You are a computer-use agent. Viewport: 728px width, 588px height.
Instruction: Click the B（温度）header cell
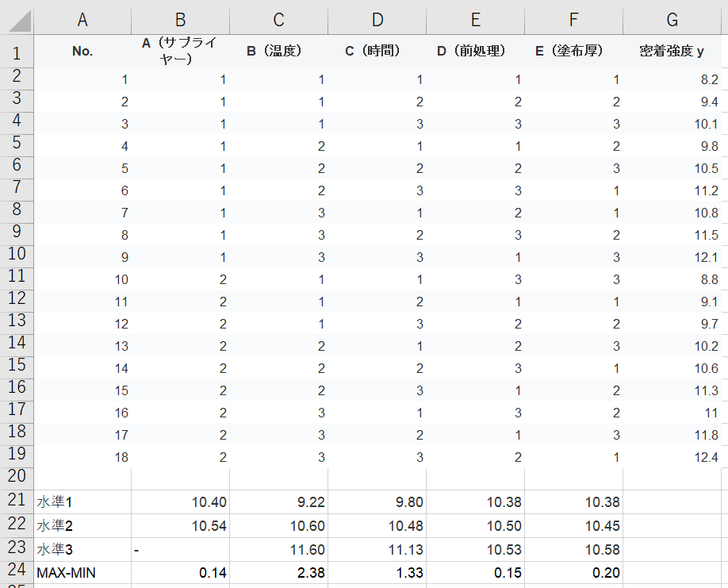(278, 52)
